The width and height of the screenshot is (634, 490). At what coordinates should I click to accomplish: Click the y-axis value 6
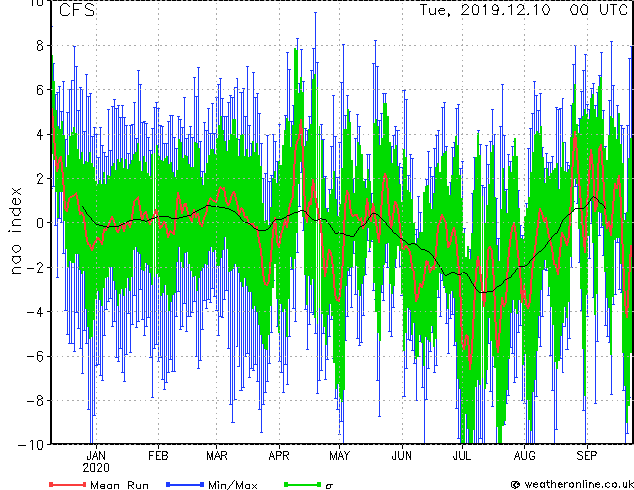point(40,90)
